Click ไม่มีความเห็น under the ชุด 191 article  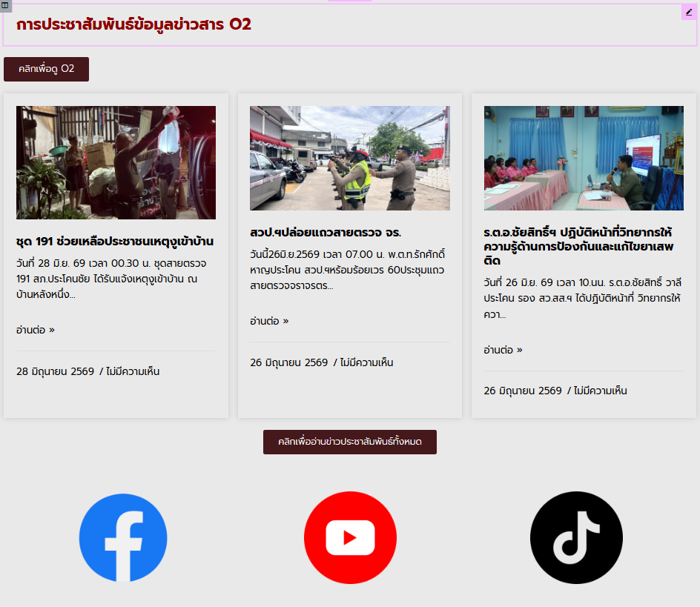pyautogui.click(x=133, y=371)
